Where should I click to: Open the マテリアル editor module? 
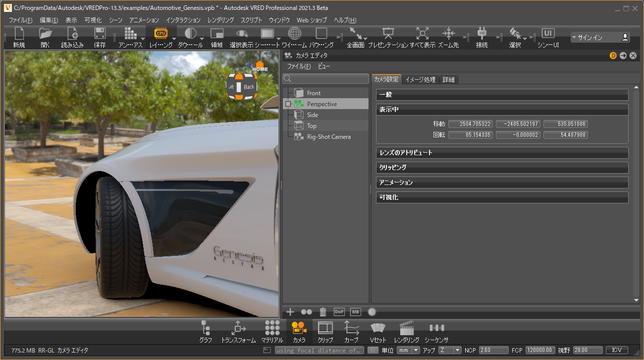click(272, 332)
